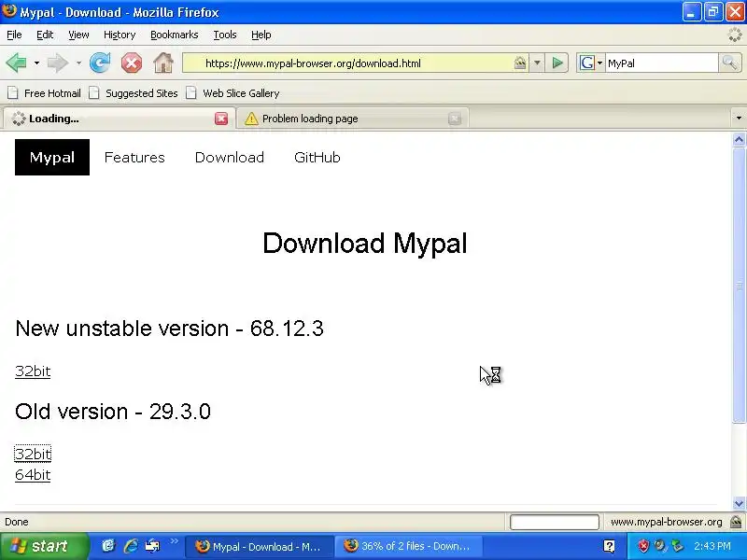Screen dimensions: 747x560
Task: Expand the hidden quick launch icons chevron
Action: [174, 541]
